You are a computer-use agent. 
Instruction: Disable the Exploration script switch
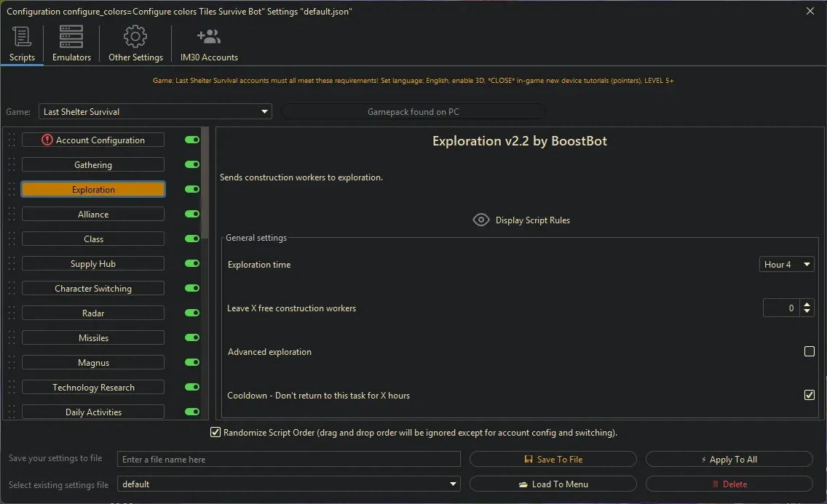(192, 189)
